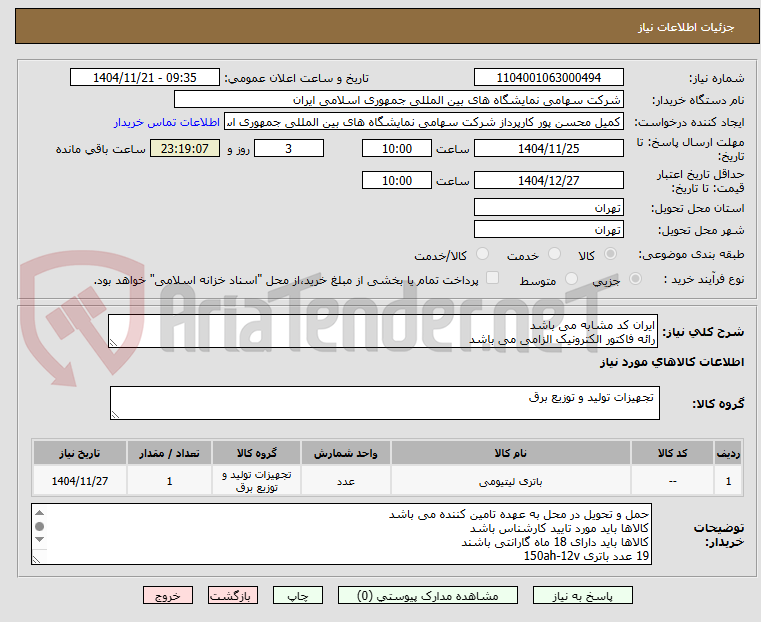761x622 pixels.
Task: Click the بازگشت back button
Action: click(x=233, y=595)
